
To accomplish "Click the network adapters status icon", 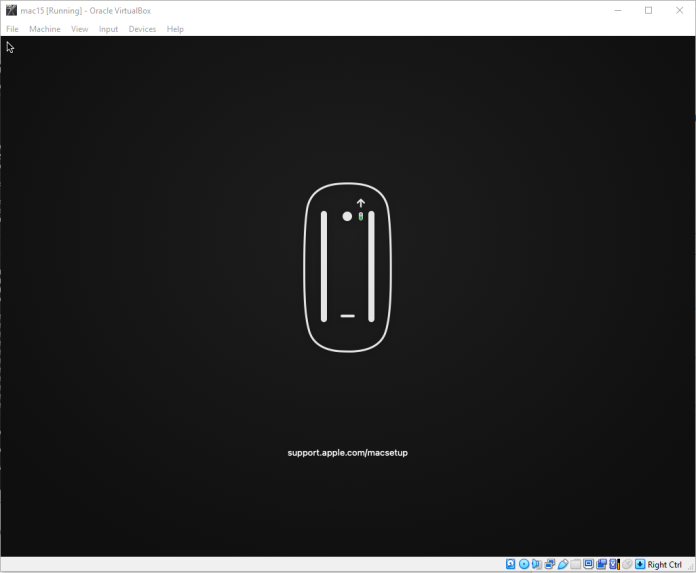I will (x=549, y=565).
